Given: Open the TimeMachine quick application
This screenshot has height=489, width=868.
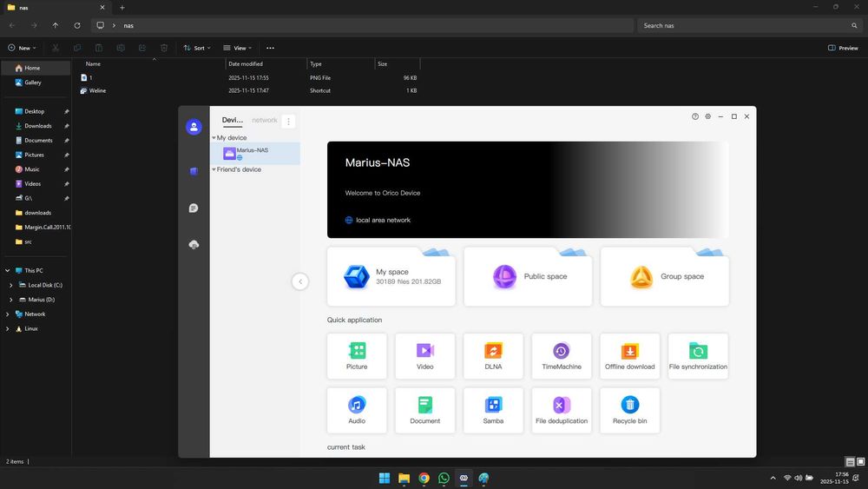Looking at the screenshot, I should coord(561,355).
